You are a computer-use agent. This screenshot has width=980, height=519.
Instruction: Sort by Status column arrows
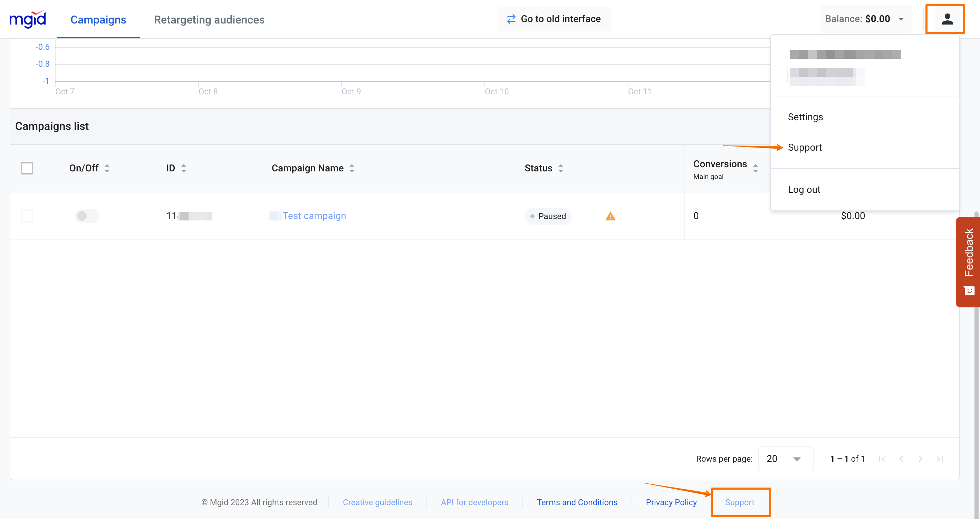click(x=560, y=168)
